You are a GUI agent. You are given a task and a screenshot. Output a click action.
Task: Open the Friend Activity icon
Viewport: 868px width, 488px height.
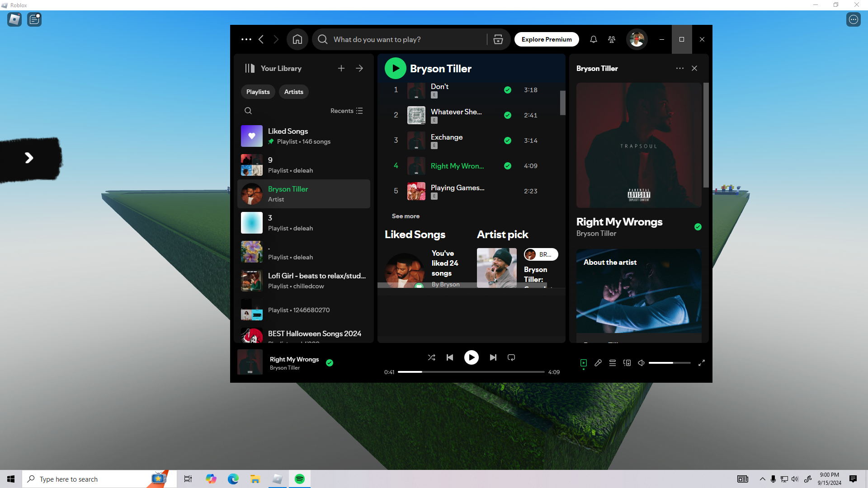point(612,39)
